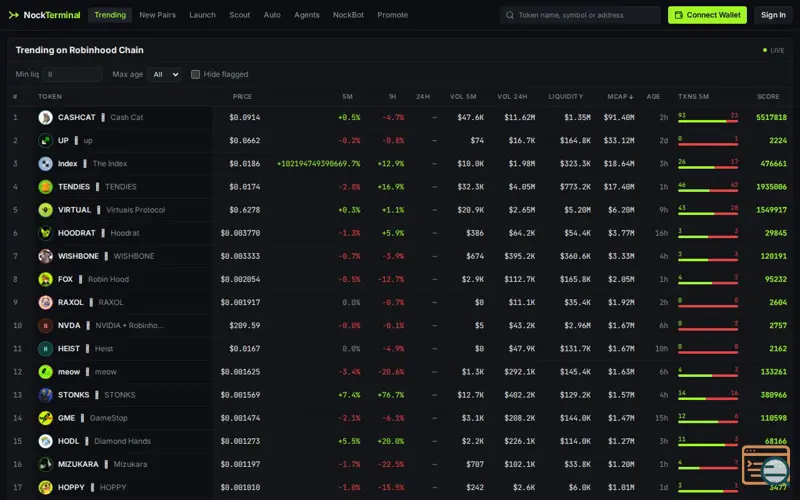This screenshot has height=500, width=800.
Task: Focus the Min liq input field
Action: pos(72,74)
